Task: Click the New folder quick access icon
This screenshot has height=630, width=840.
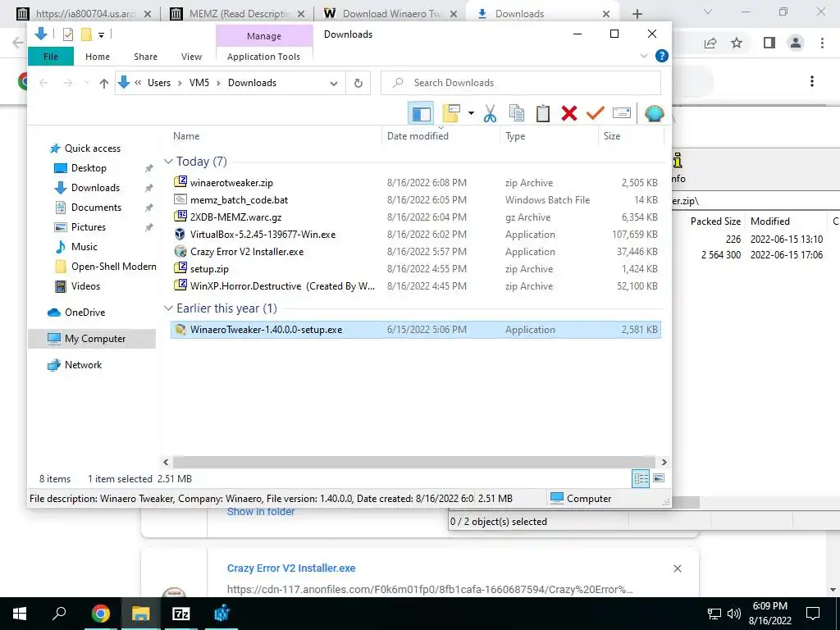Action: [86, 34]
